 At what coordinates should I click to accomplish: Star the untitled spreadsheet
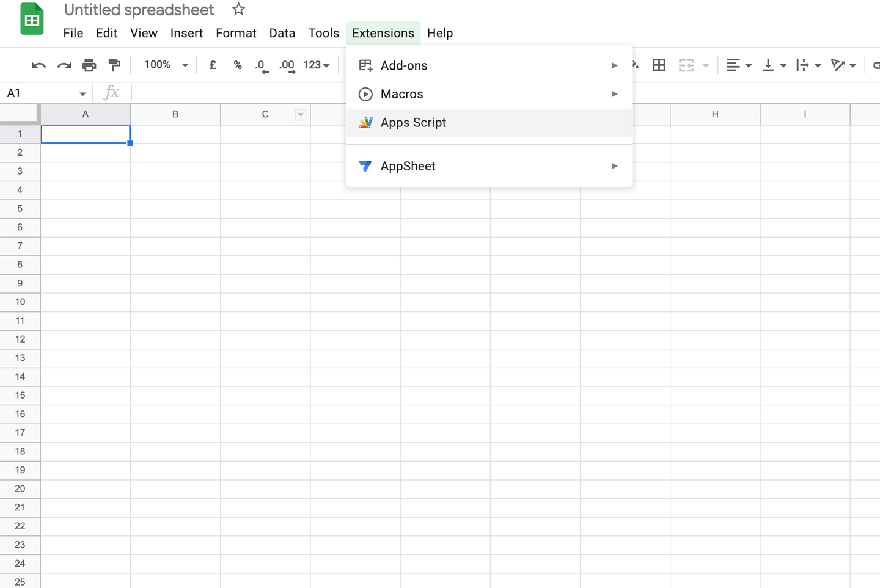[238, 9]
